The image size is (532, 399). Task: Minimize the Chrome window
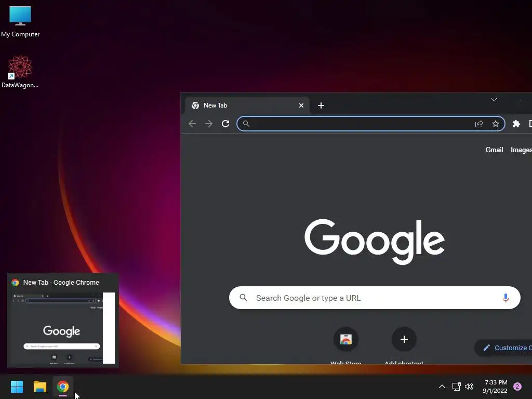coord(518,100)
